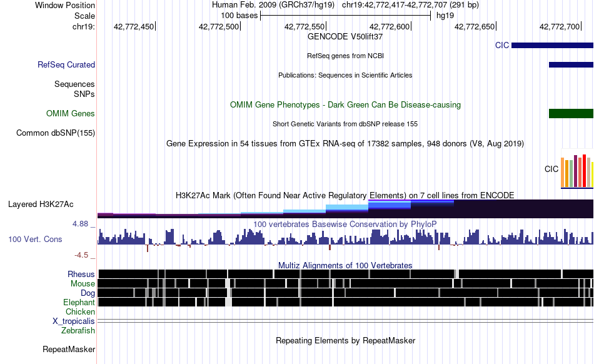
Task: Click the 42,772,500 ruler position
Action: pos(219,26)
